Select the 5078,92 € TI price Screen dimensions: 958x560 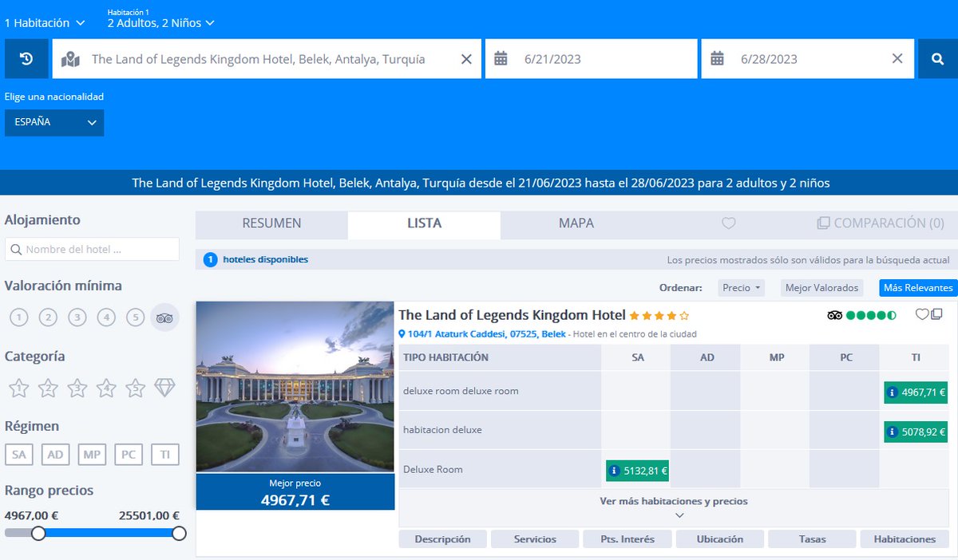pyautogui.click(x=916, y=432)
